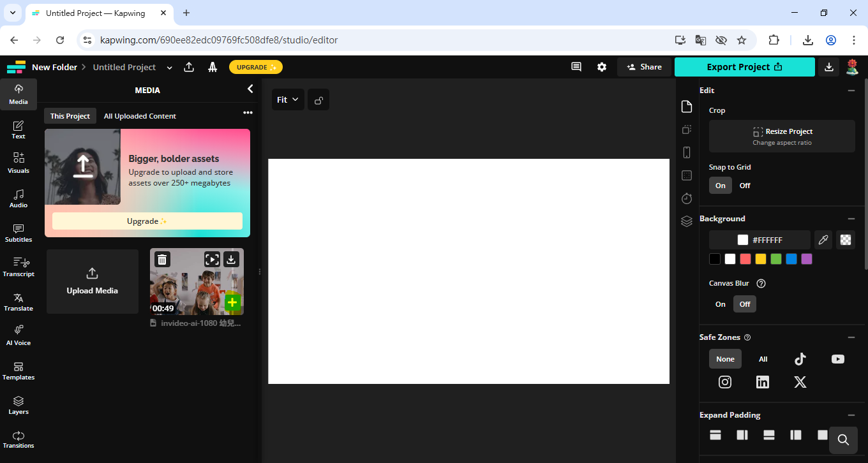The image size is (868, 463).
Task: Click the eyedropper color picker icon
Action: (823, 240)
